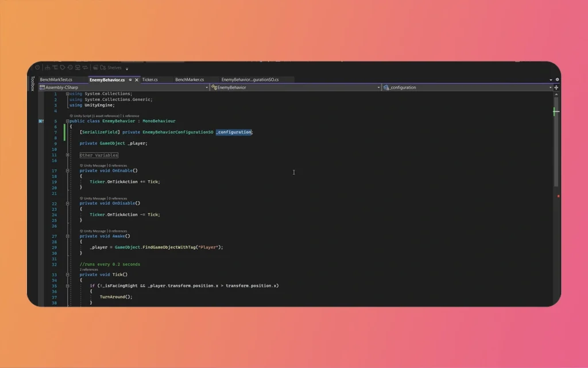Click the red error marker on the right scrollbar
The height and width of the screenshot is (368, 588).
[x=558, y=195]
